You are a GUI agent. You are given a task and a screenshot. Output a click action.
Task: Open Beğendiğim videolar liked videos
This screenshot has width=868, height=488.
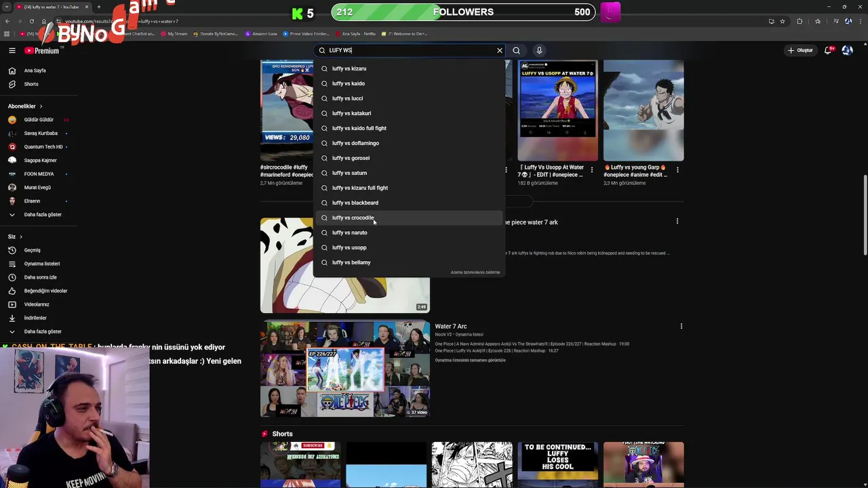45,291
